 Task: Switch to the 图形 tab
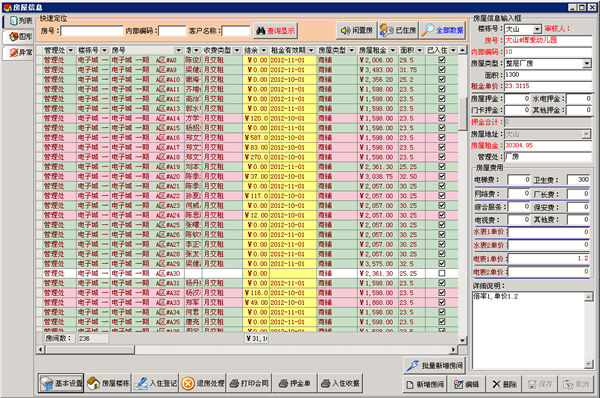(x=19, y=37)
